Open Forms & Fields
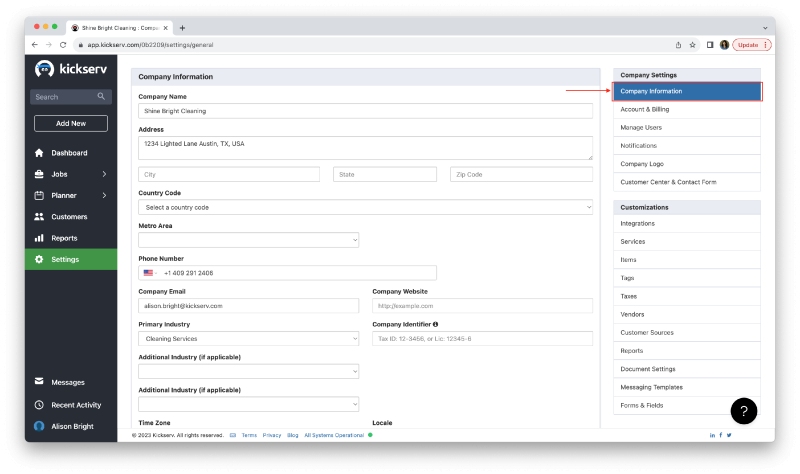 pyautogui.click(x=687, y=406)
